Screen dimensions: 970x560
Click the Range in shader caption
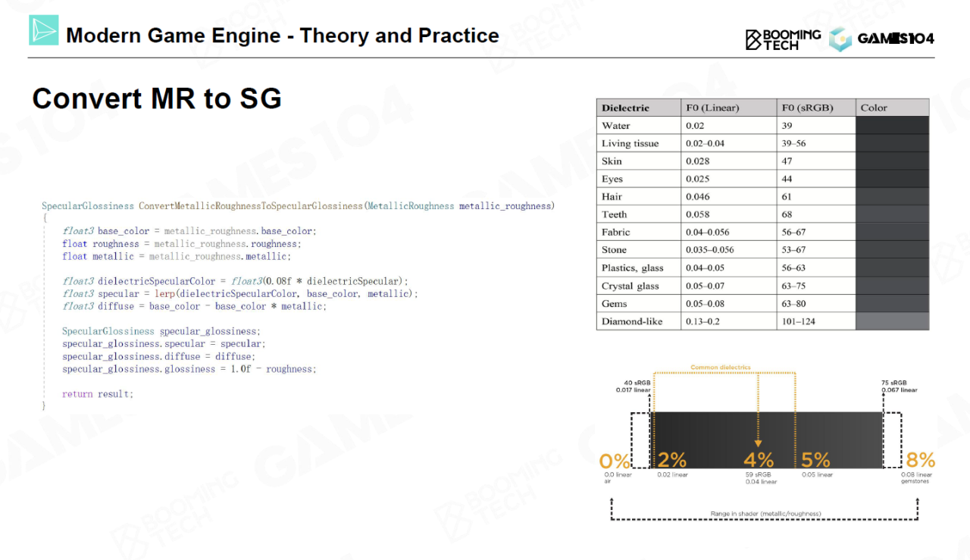[765, 514]
